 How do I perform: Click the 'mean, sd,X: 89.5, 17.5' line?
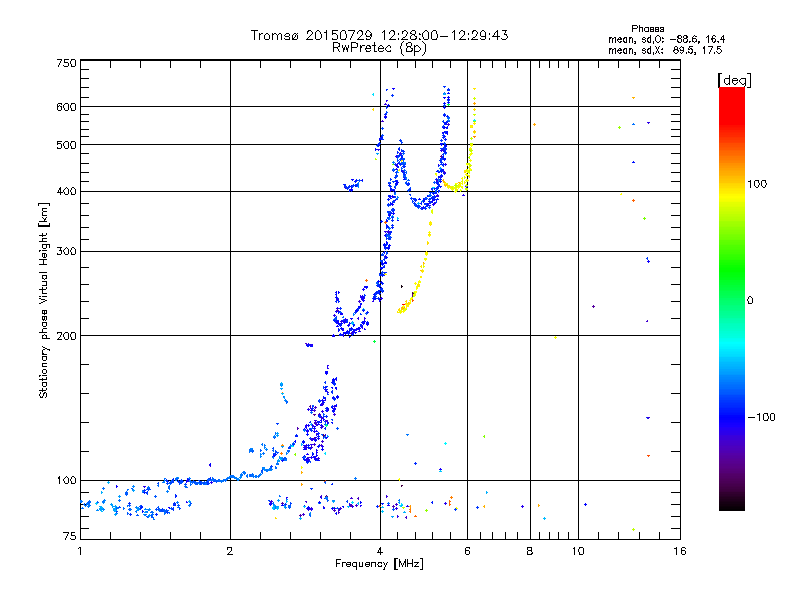[665, 50]
